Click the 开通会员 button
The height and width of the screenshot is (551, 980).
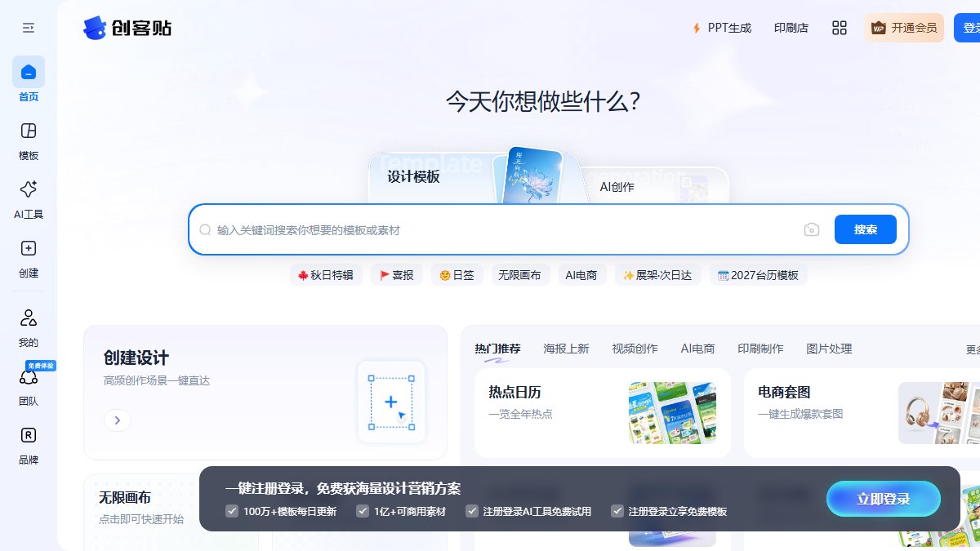tap(904, 28)
